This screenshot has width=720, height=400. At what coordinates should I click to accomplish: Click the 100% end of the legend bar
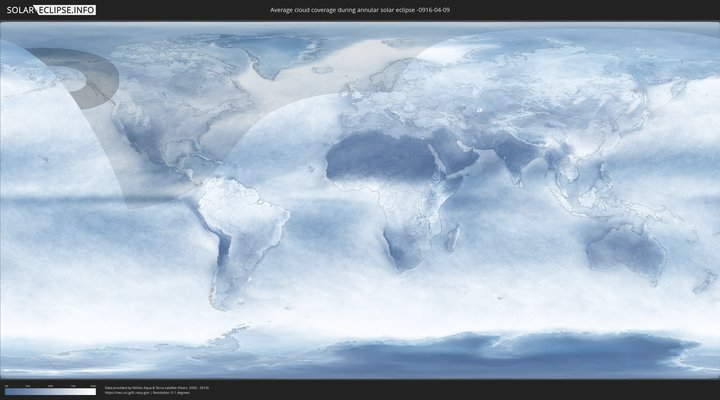(x=94, y=392)
